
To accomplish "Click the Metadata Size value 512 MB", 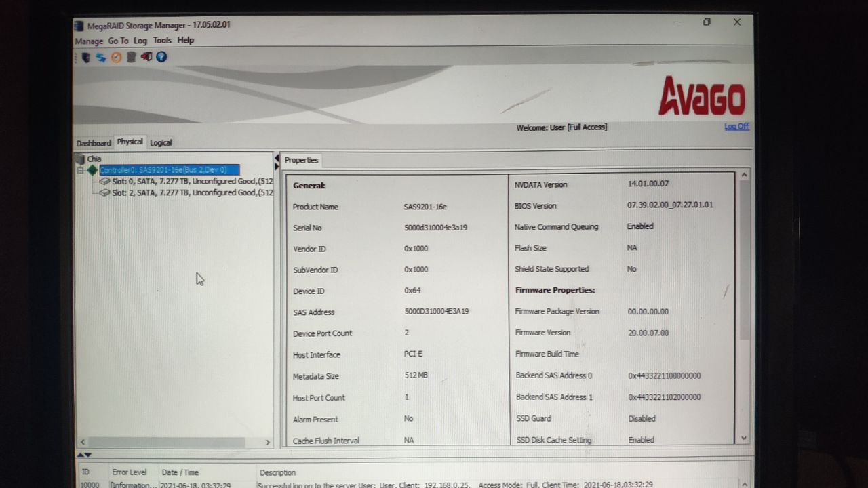I will click(x=416, y=375).
